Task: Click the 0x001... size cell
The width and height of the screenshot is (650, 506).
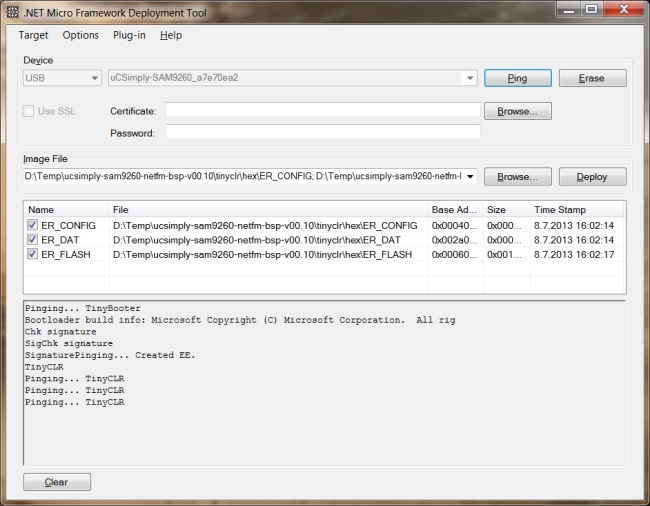Action: click(504, 254)
